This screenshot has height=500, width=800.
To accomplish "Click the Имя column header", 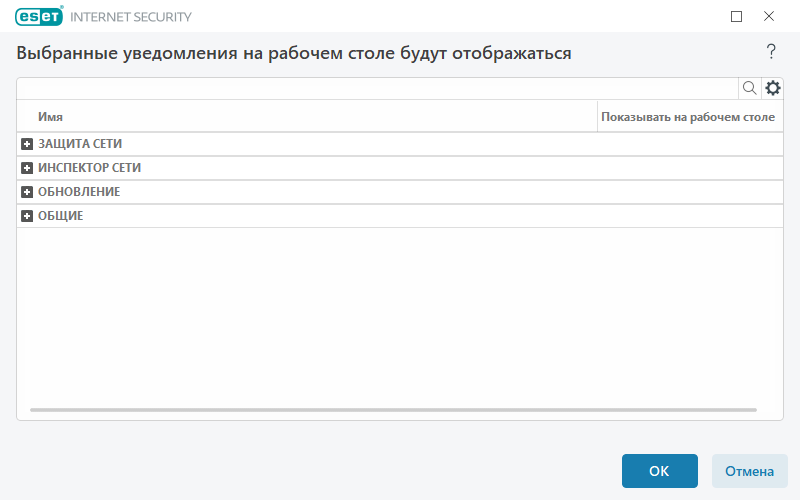I will pyautogui.click(x=51, y=117).
